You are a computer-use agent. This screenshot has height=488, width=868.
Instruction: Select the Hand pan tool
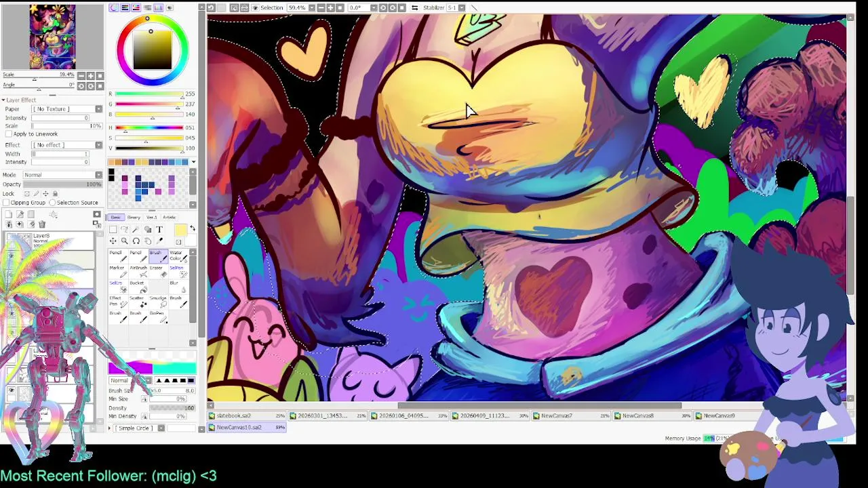(x=148, y=241)
